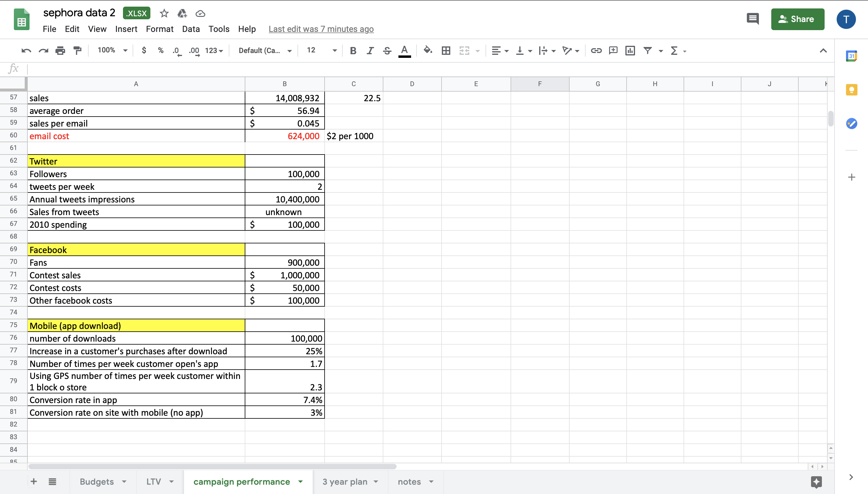Open Google Keep in side panel
The image size is (868, 494).
point(852,89)
